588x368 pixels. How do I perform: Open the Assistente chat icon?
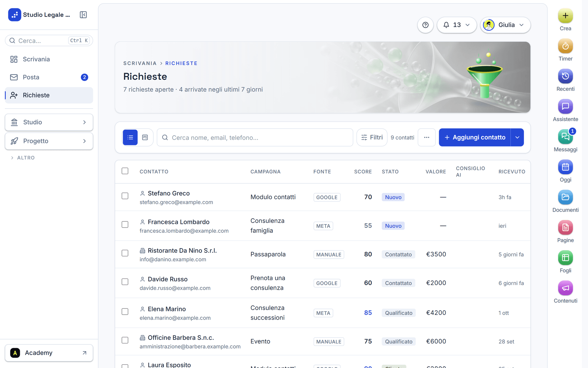(x=565, y=107)
